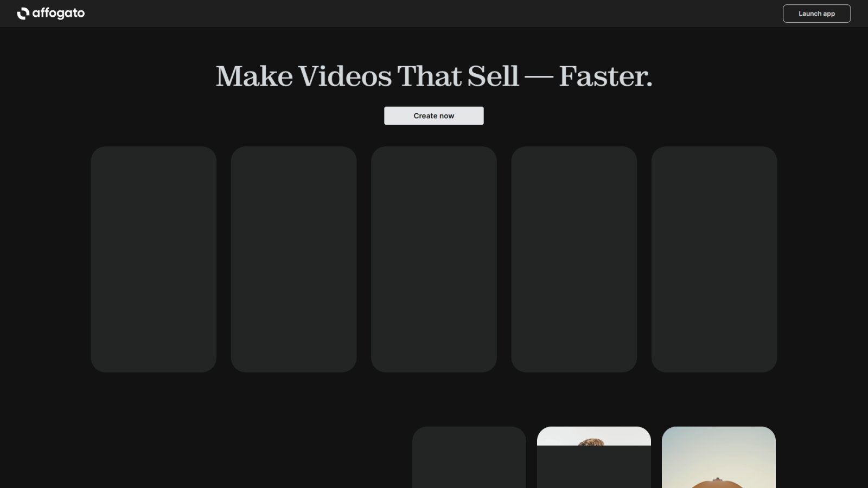
Task: Open the second placeholder video card
Action: 293,259
